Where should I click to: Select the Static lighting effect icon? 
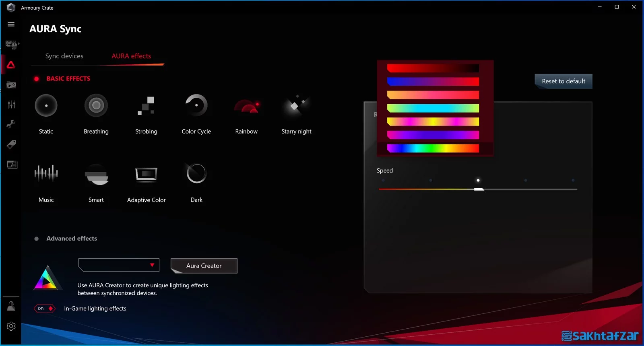pos(46,105)
